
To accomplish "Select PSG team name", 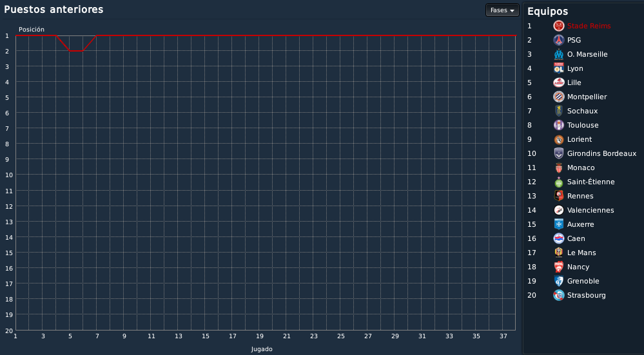I will coord(574,40).
